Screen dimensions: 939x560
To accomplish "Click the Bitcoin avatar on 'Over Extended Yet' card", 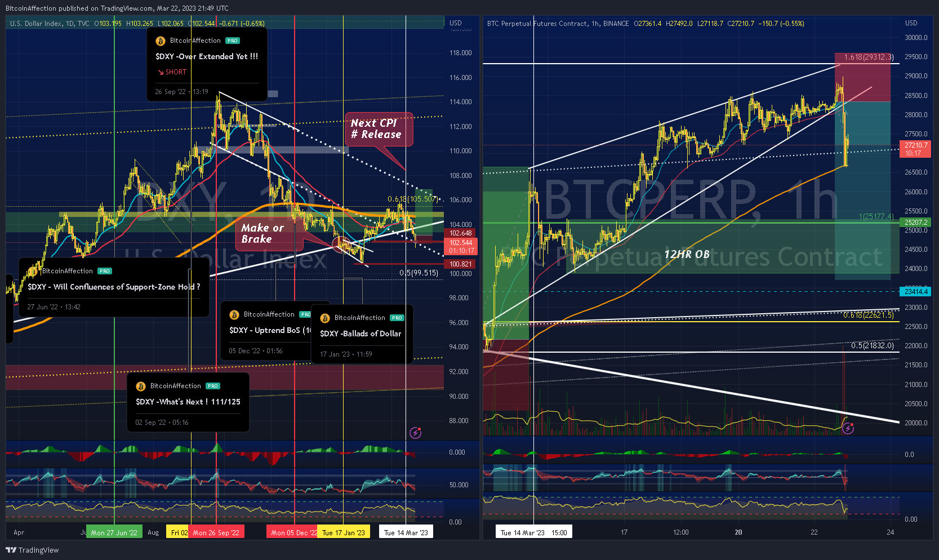I will (161, 41).
